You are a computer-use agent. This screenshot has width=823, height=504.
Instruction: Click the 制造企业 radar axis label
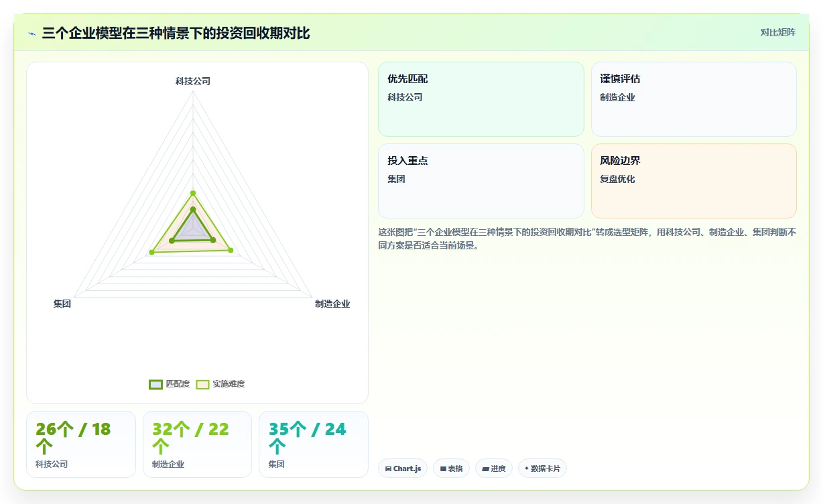pyautogui.click(x=332, y=304)
